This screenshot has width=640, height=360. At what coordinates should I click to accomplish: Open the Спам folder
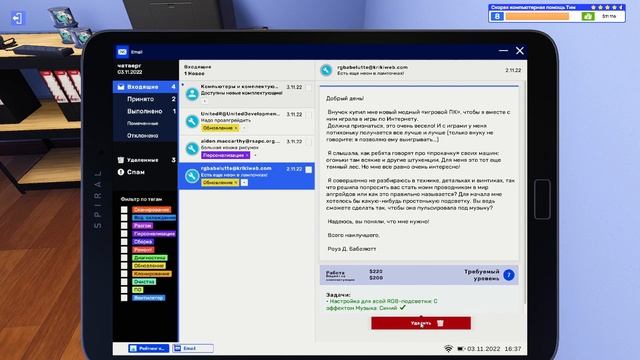coord(145,172)
